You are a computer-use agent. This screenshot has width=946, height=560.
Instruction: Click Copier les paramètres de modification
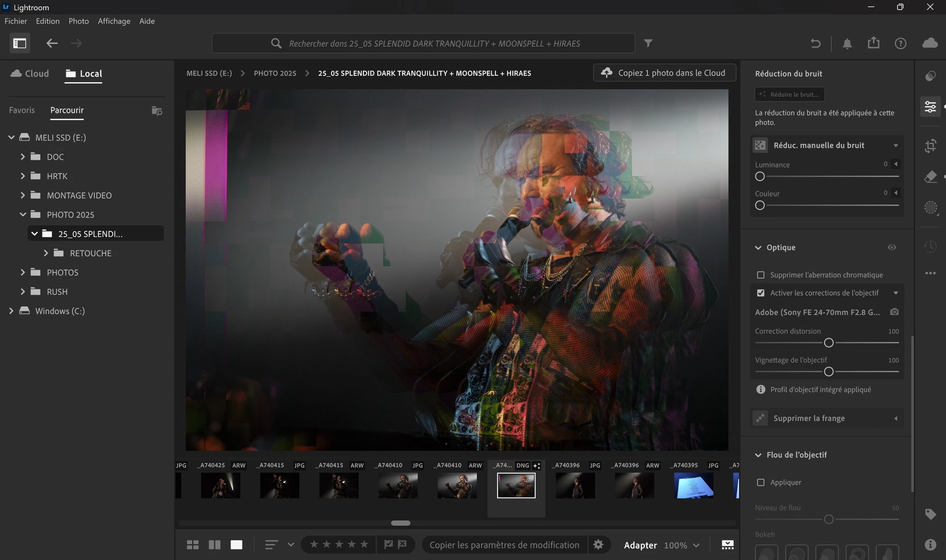504,545
